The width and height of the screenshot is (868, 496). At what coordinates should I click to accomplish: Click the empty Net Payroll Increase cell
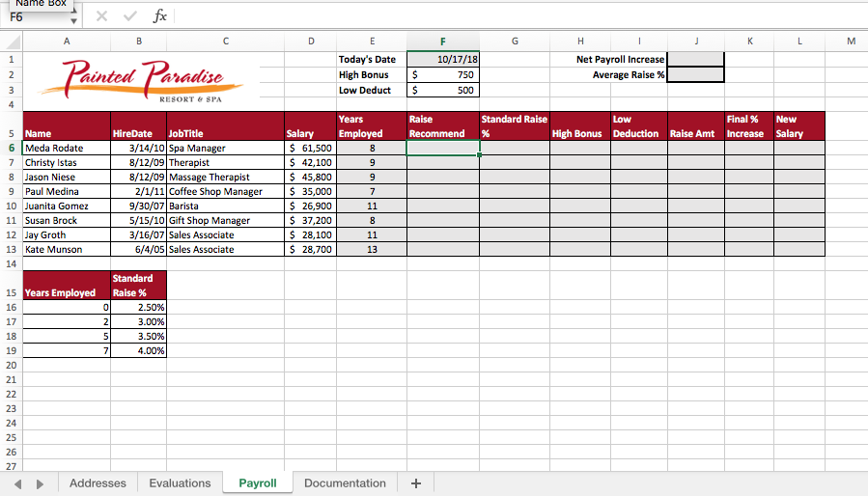coord(696,59)
